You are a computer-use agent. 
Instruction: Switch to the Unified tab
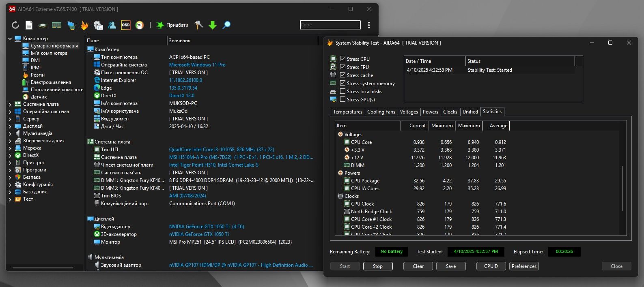click(x=470, y=112)
